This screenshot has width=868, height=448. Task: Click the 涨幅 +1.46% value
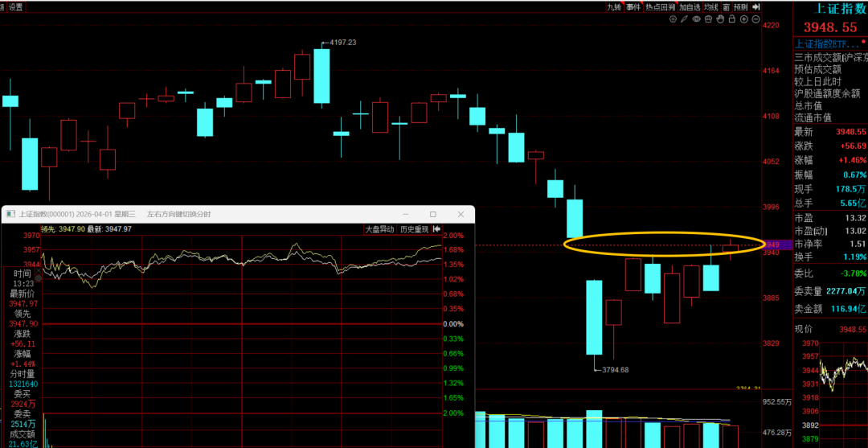pos(851,160)
